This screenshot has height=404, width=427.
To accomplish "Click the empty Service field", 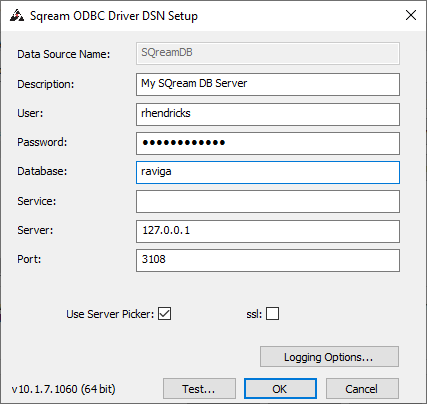I will (x=268, y=201).
